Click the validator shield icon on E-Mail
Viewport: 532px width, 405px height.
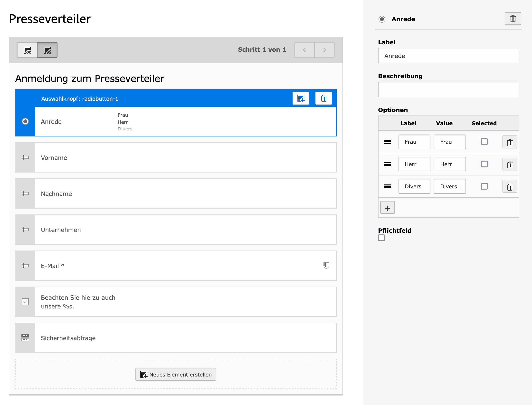326,265
